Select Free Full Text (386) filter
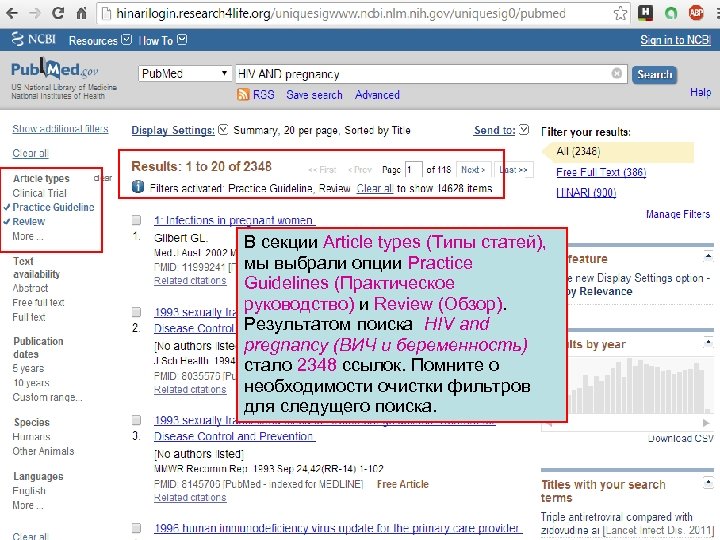 [601, 172]
